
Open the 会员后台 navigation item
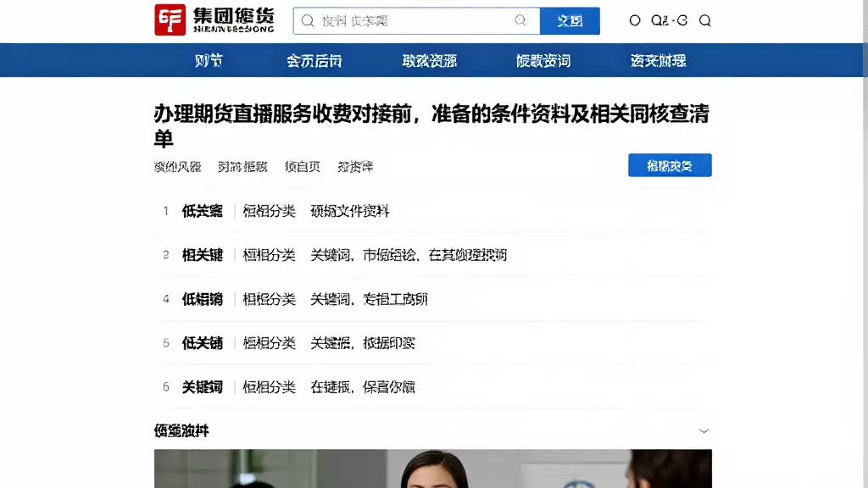tap(314, 60)
